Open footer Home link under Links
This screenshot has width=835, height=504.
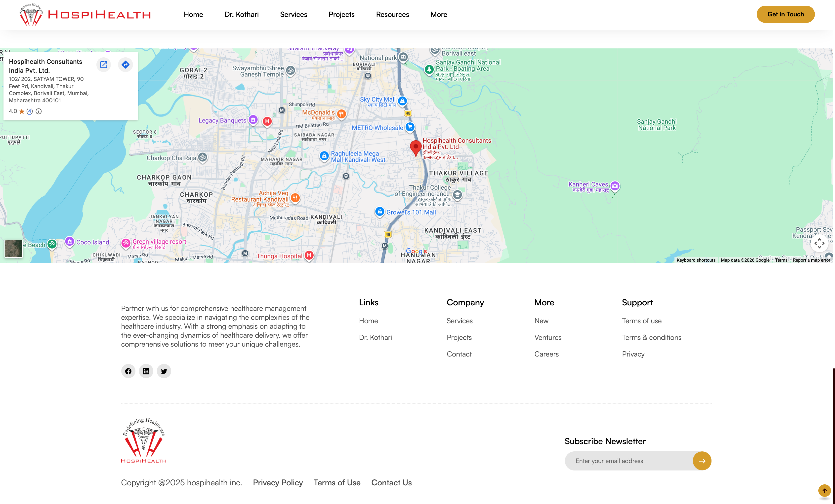(368, 321)
